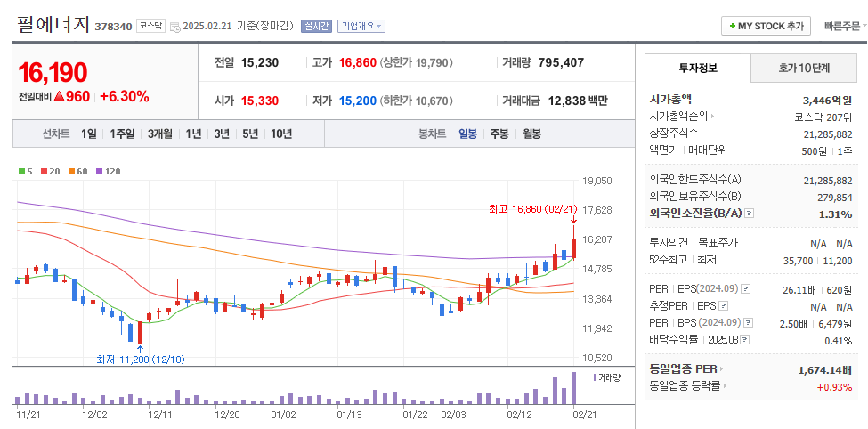Click the 동일업종 PER value 1,674.14배
This screenshot has height=429, width=868.
824,369
